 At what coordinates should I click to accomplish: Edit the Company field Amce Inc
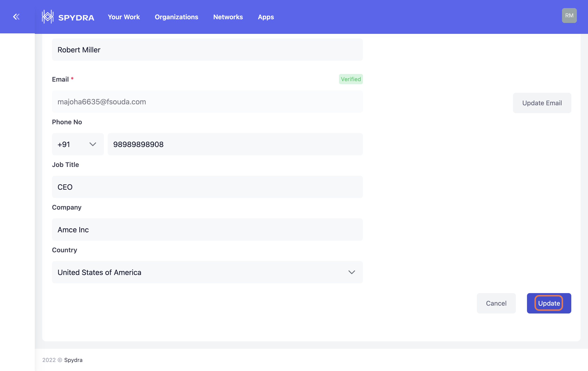(207, 229)
